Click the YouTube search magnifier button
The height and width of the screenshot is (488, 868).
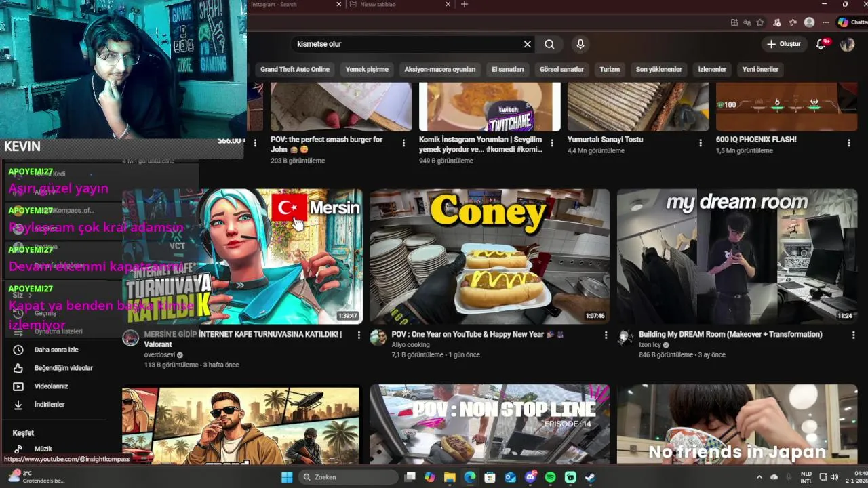[x=549, y=44]
